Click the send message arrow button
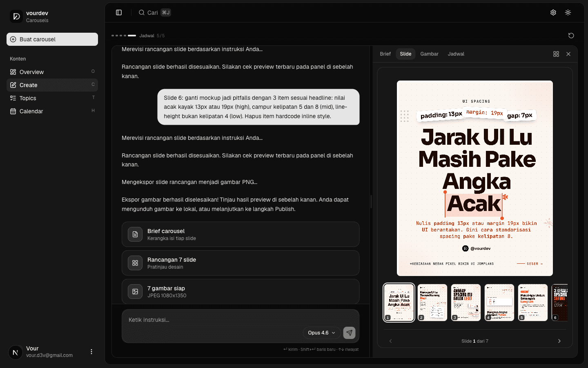 349,333
